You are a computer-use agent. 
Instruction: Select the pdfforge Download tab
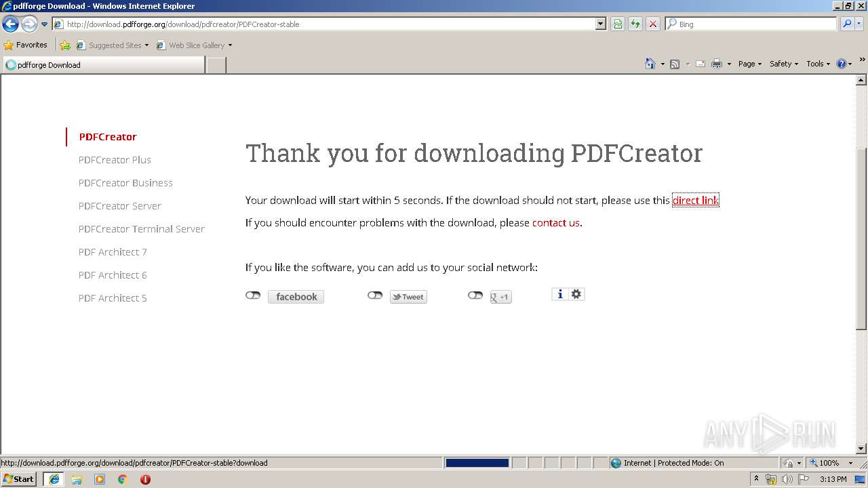103,65
